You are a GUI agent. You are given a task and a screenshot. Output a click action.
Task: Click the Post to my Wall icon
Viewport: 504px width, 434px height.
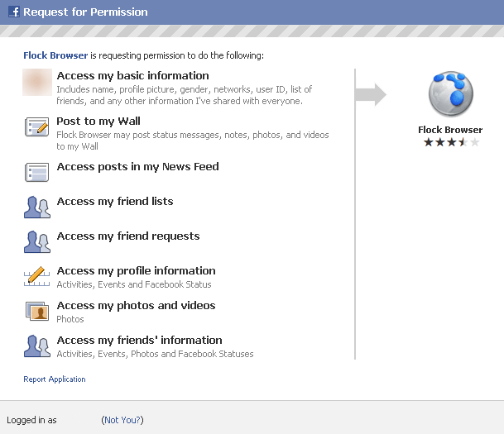click(37, 126)
